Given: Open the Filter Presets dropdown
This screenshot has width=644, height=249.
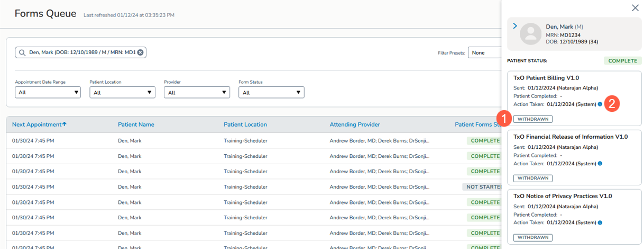Looking at the screenshot, I should pyautogui.click(x=484, y=53).
